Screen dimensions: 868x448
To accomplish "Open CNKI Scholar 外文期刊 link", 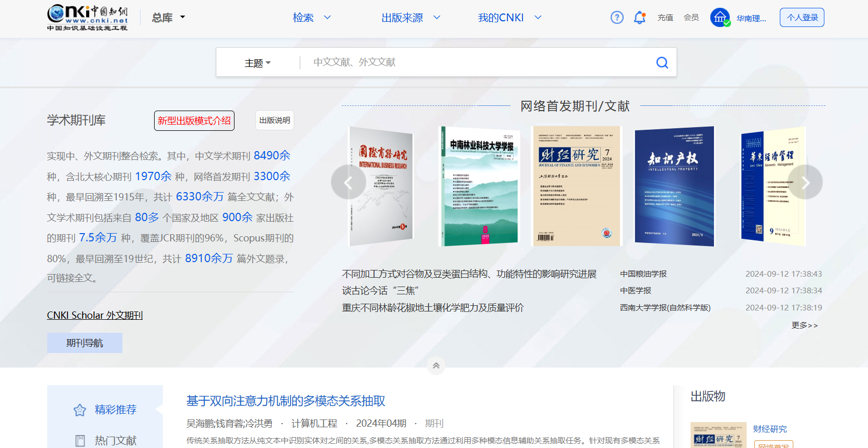I will pyautogui.click(x=95, y=315).
